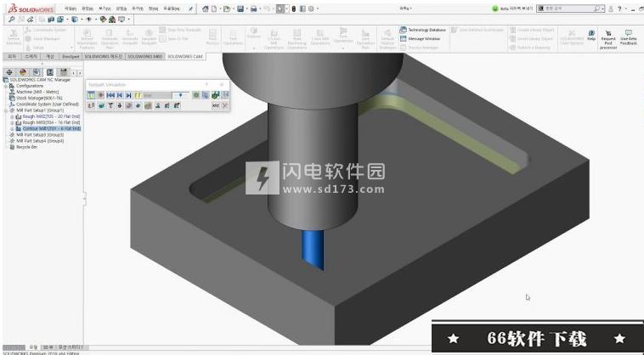Switch to the DimXpert tab

(71, 56)
